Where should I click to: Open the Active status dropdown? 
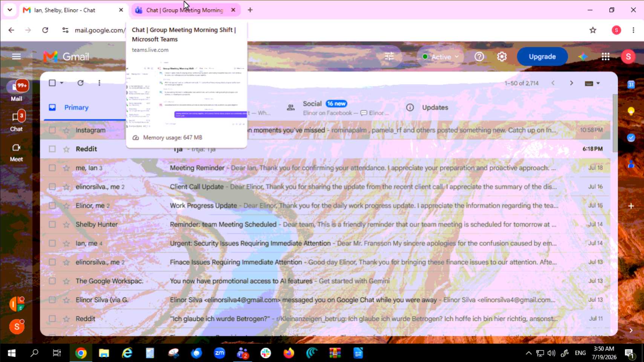pyautogui.click(x=440, y=57)
